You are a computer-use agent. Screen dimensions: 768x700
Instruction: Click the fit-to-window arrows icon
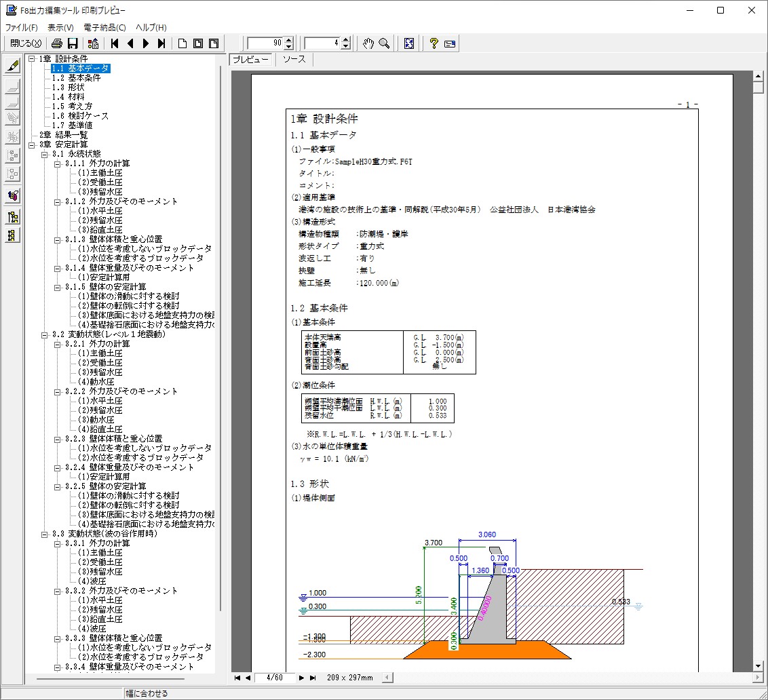(x=409, y=43)
